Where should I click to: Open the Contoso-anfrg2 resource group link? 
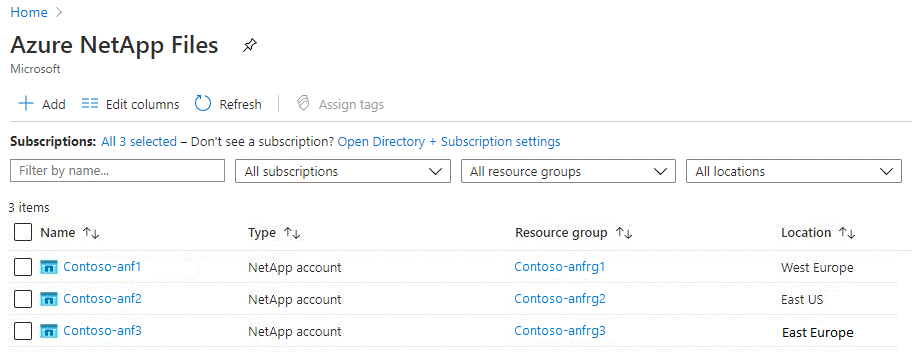560,299
